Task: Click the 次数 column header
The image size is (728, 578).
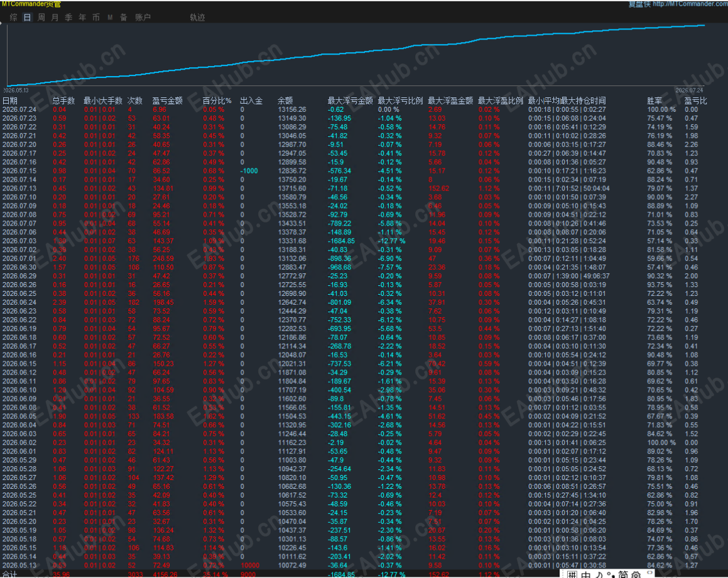Action: 135,101
